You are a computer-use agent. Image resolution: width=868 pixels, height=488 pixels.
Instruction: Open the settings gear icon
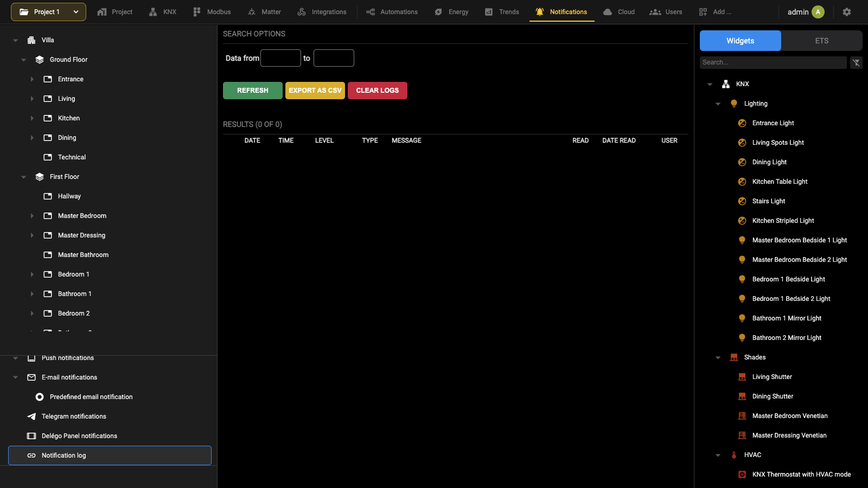coord(847,12)
